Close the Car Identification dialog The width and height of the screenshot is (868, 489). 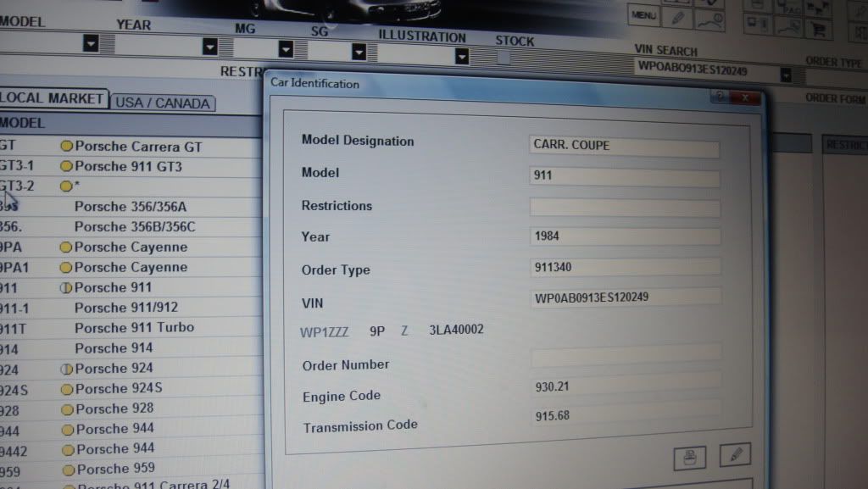745,98
